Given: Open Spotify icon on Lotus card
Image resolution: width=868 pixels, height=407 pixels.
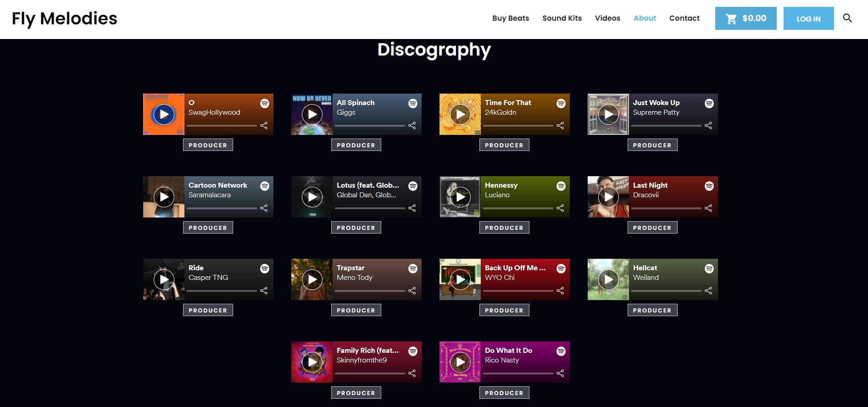Looking at the screenshot, I should pos(413,186).
